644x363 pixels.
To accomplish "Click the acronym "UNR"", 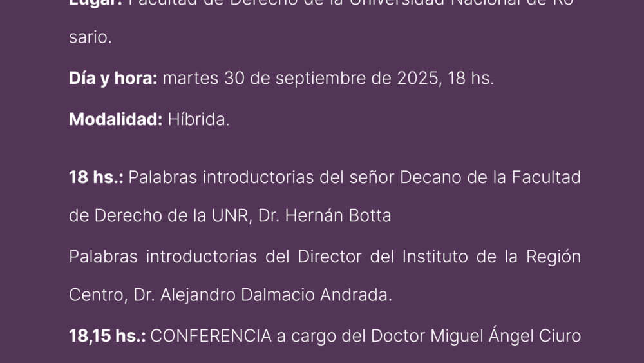I will point(231,215).
